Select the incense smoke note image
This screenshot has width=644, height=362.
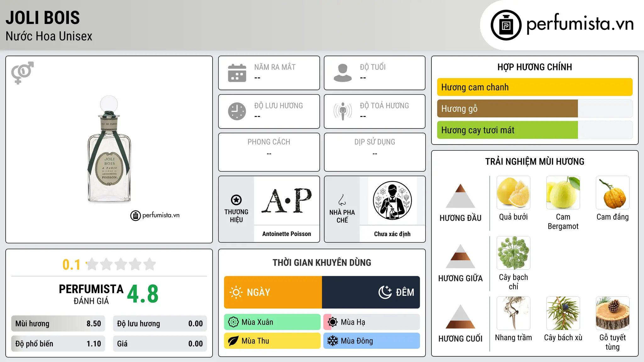pyautogui.click(x=514, y=313)
